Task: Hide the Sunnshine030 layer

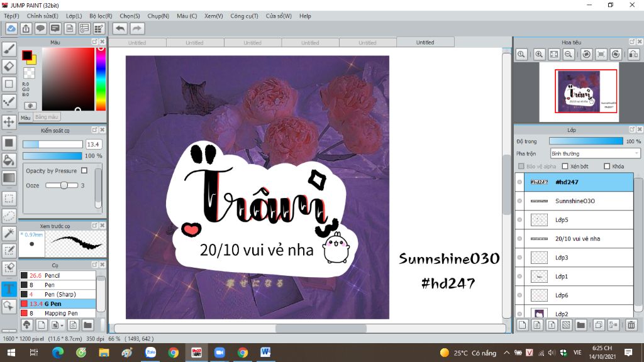Action: click(519, 200)
